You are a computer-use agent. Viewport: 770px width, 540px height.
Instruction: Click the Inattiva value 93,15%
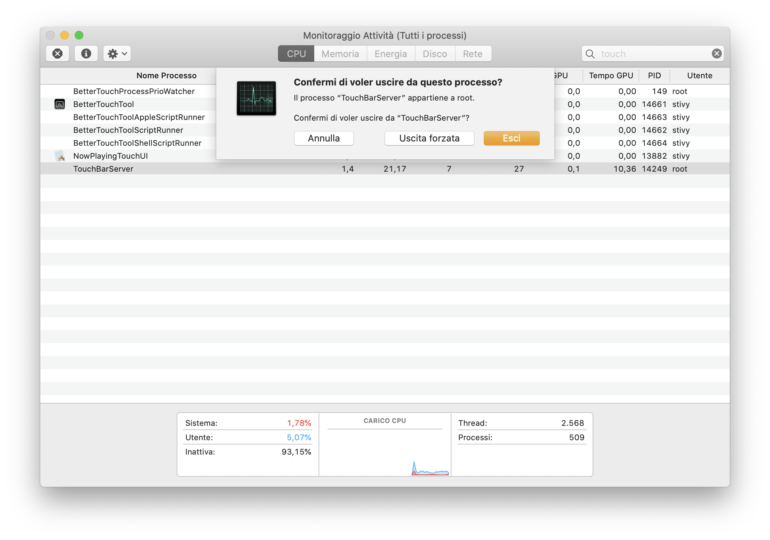(x=296, y=452)
